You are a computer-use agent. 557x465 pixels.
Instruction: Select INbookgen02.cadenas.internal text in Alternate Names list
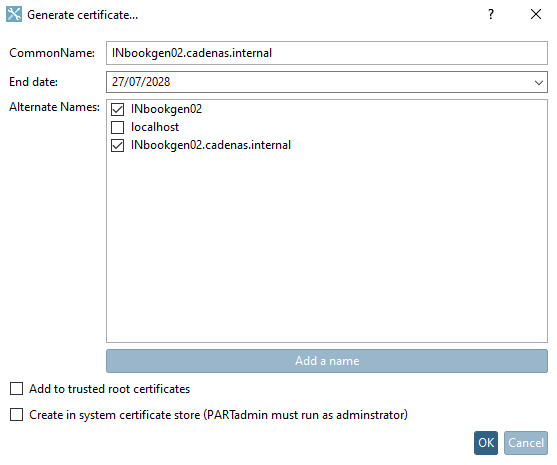pos(211,145)
